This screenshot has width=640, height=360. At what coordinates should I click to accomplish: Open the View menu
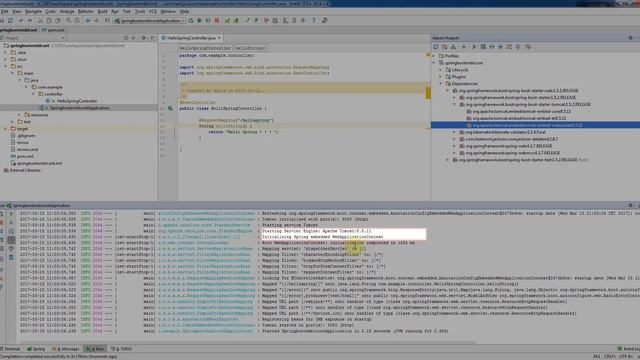click(17, 11)
